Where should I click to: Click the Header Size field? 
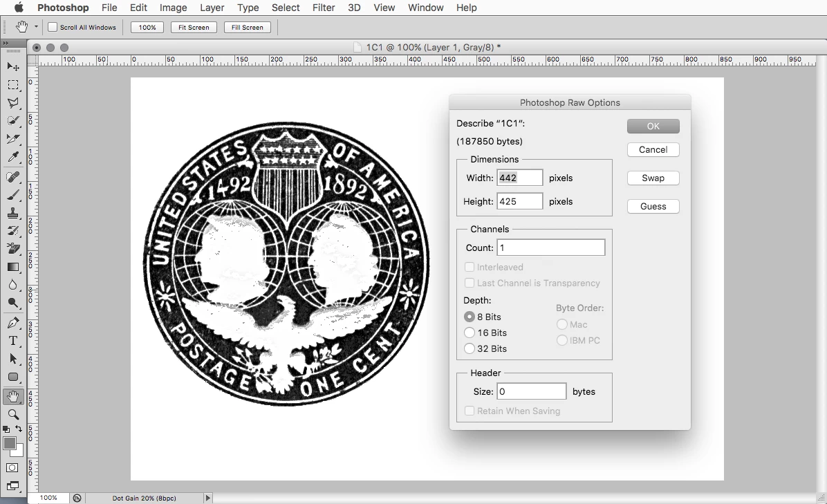[532, 391]
